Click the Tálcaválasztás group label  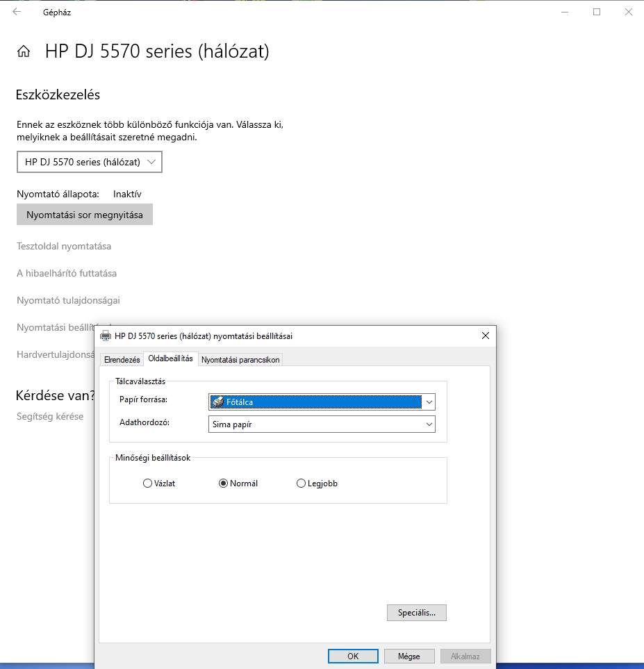pyautogui.click(x=140, y=381)
